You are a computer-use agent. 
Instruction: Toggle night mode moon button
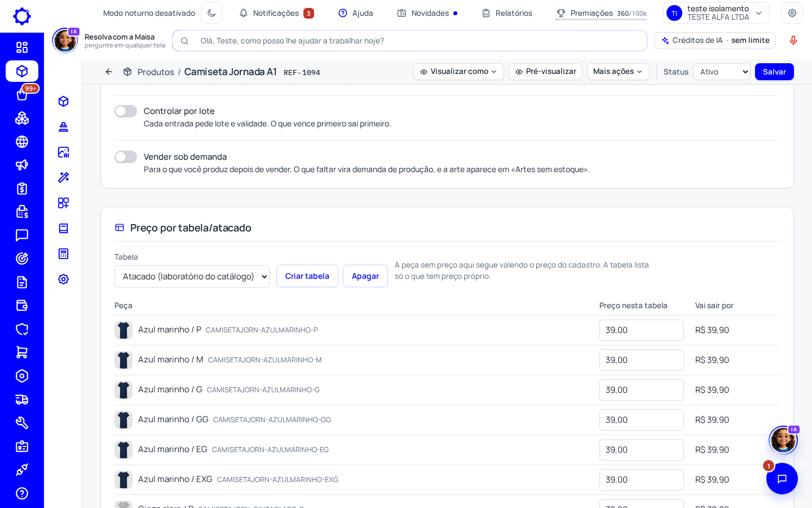coord(211,13)
